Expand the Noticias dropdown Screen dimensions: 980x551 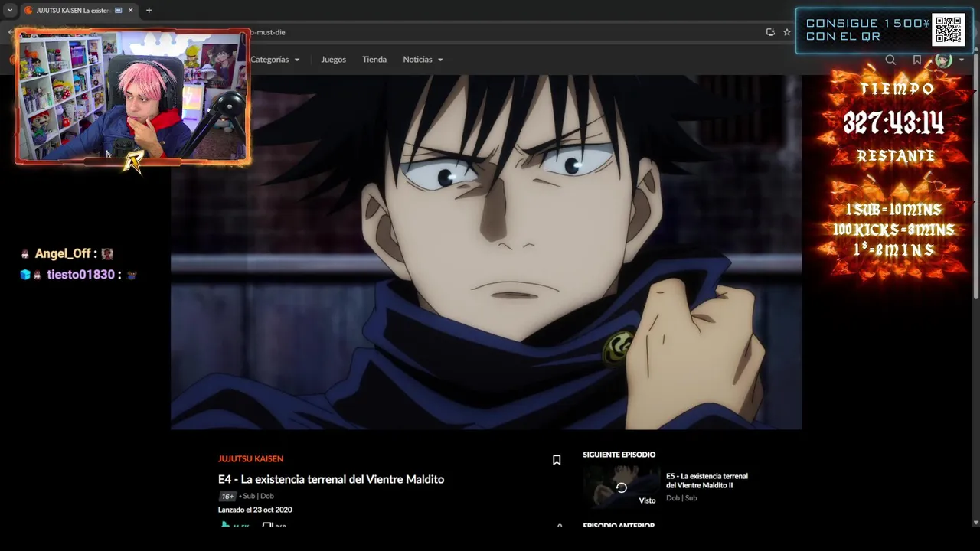423,60
